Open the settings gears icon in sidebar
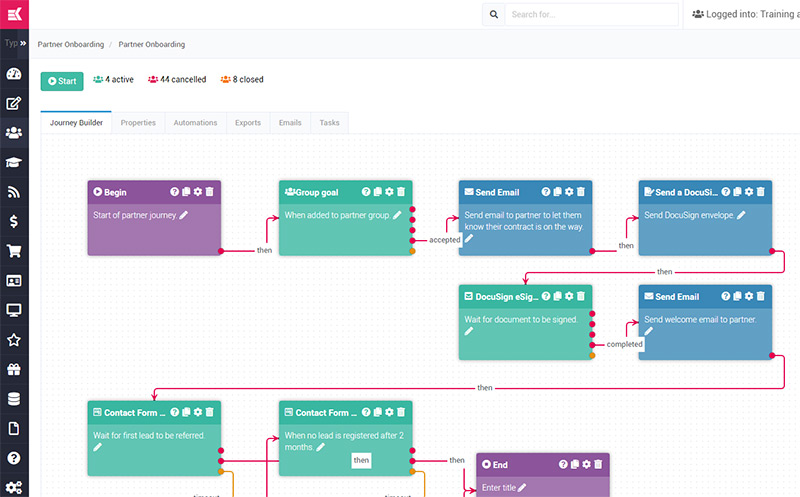The width and height of the screenshot is (800, 497). pyautogui.click(x=14, y=487)
